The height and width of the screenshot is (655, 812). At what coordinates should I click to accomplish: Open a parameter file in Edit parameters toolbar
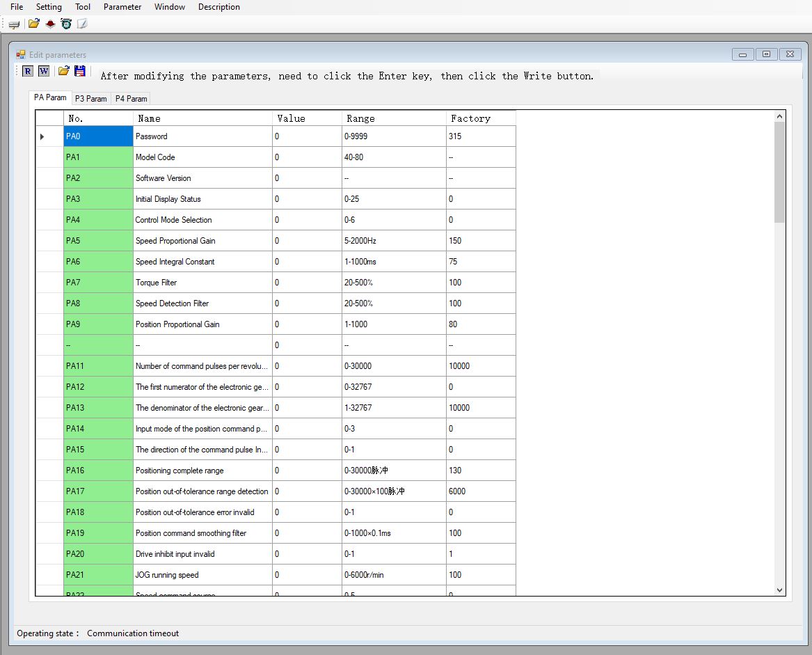point(63,70)
